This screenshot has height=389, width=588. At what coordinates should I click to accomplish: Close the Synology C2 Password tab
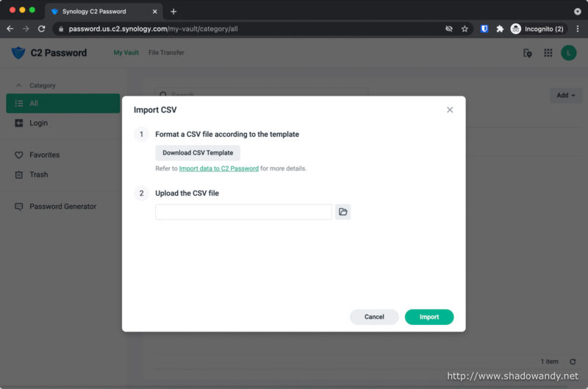[x=154, y=12]
